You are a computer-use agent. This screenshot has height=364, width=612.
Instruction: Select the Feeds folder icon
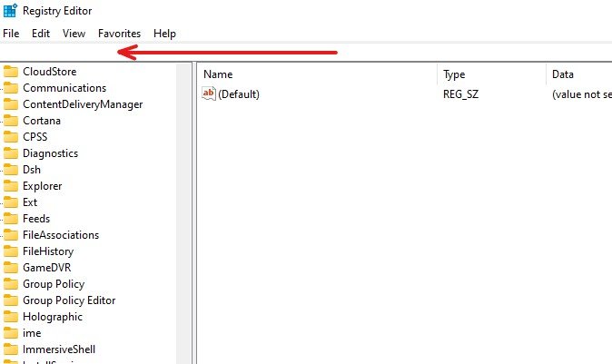(11, 219)
